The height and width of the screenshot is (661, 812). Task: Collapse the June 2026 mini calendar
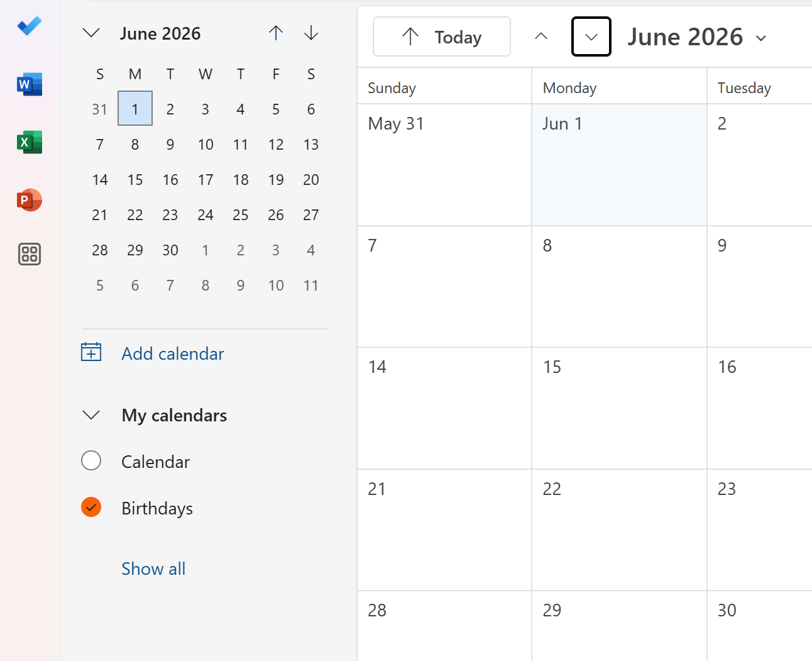tap(92, 33)
